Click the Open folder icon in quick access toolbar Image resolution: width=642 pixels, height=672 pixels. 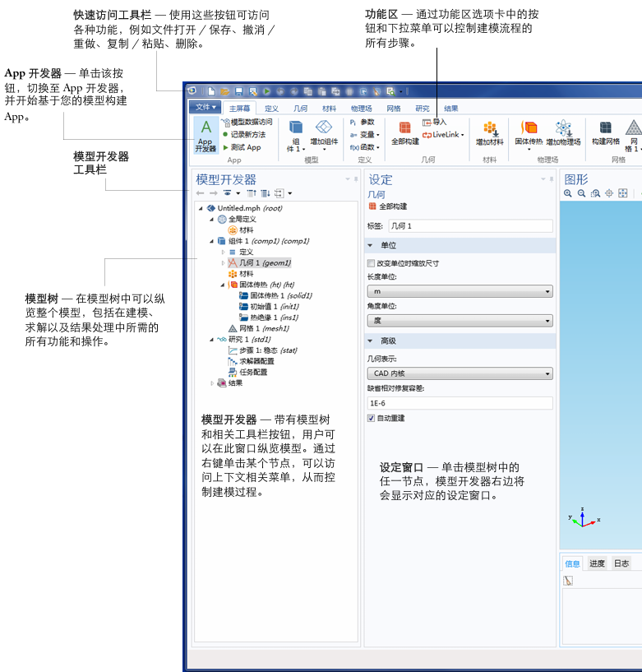click(x=224, y=91)
